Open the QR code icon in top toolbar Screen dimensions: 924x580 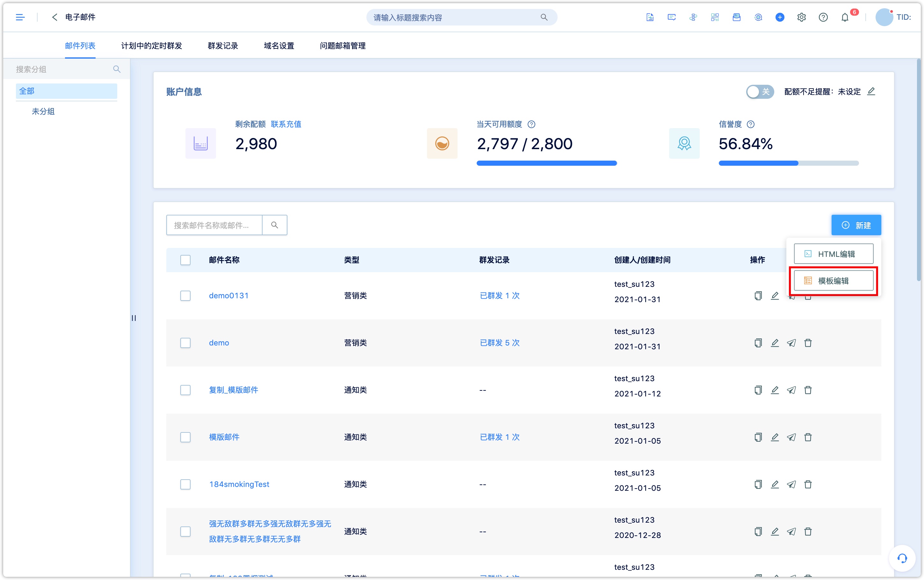coord(715,17)
